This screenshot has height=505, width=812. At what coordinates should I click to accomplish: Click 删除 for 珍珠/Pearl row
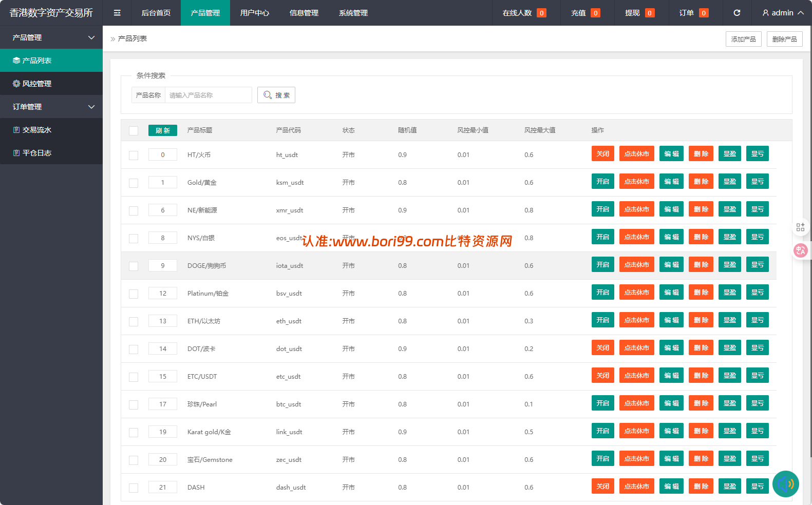tap(701, 403)
